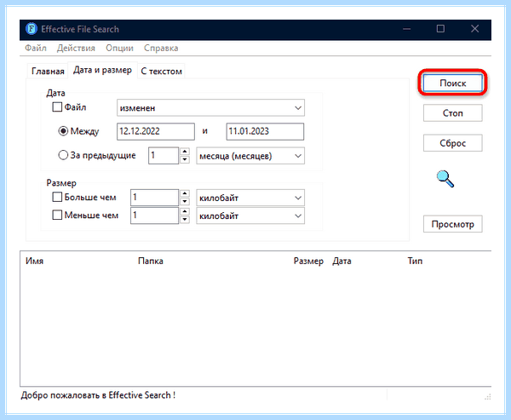Click the Больше чем size value field
Viewport: 511px width, 420px height.
pos(154,198)
